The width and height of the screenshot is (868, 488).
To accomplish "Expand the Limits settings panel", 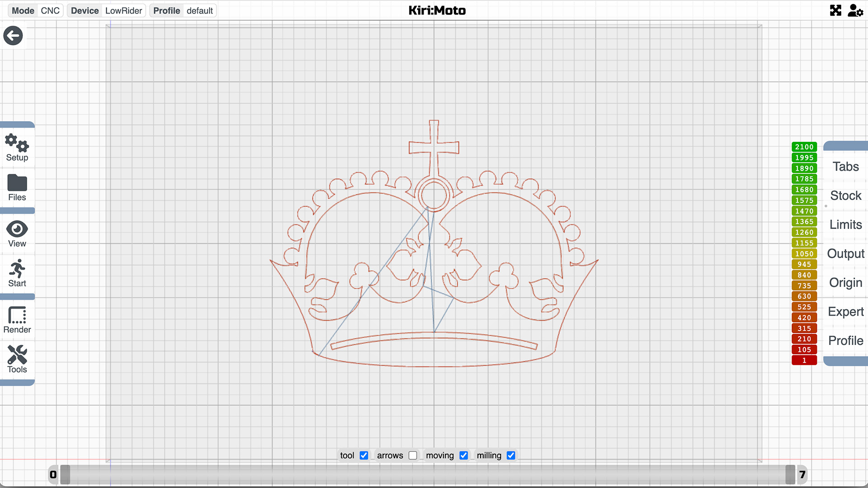I will click(845, 225).
